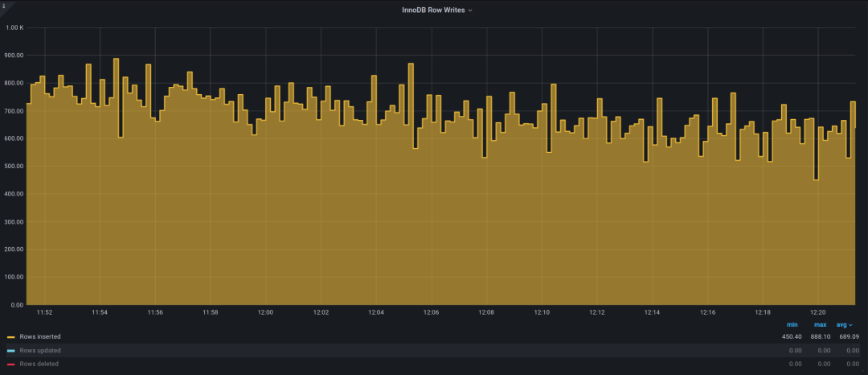Click the yellow Rows inserted color swatch
868x375 pixels.
coord(11,337)
